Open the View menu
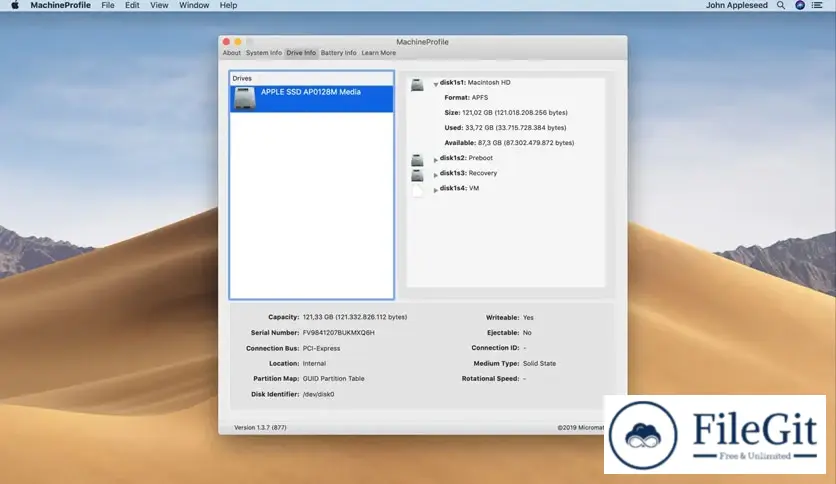Image resolution: width=836 pixels, height=484 pixels. [x=159, y=5]
